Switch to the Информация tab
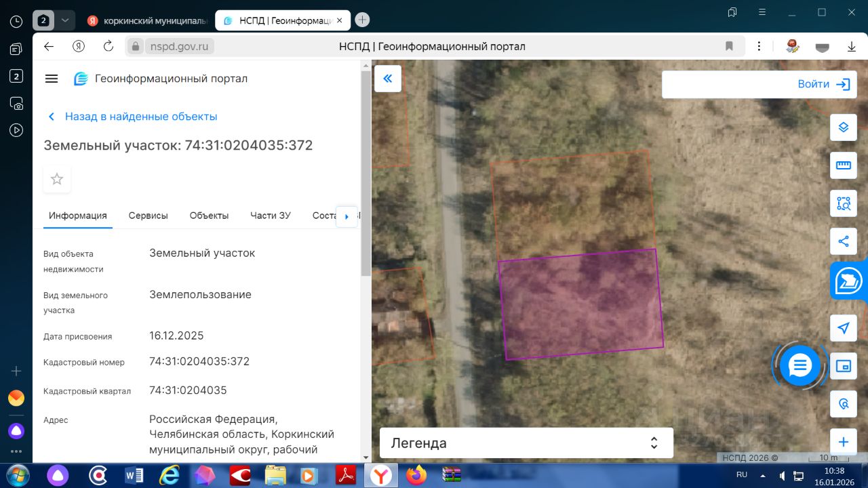Viewport: 868px width, 488px height. [78, 216]
